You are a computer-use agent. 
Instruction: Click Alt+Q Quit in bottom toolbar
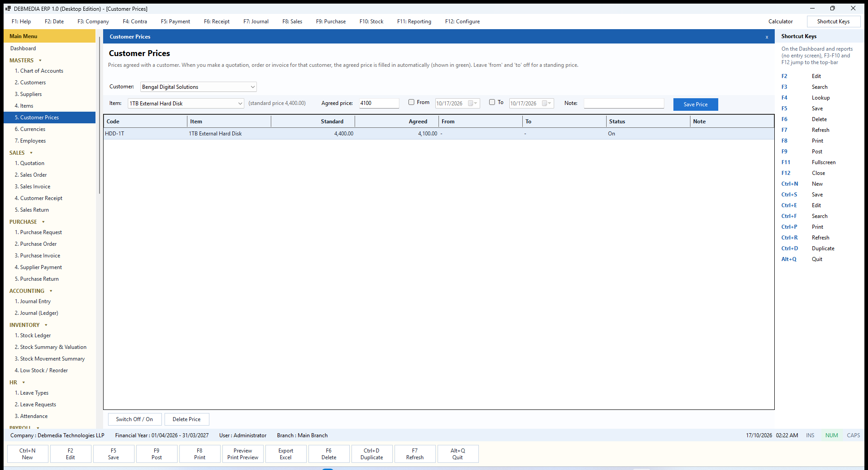(x=458, y=454)
